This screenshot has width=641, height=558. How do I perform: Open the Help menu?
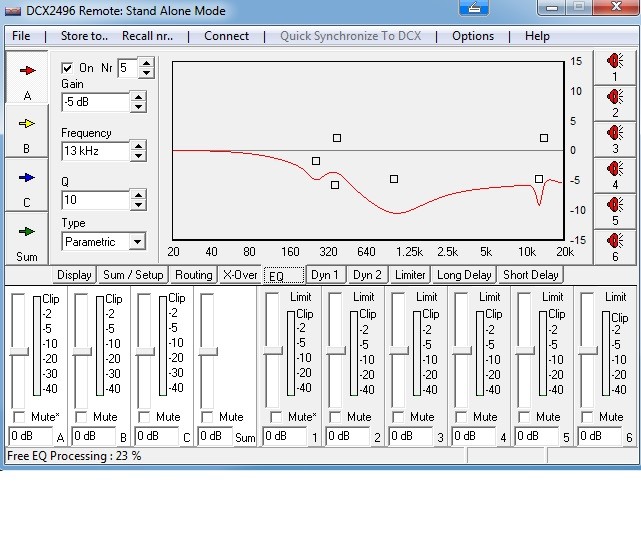(x=537, y=36)
